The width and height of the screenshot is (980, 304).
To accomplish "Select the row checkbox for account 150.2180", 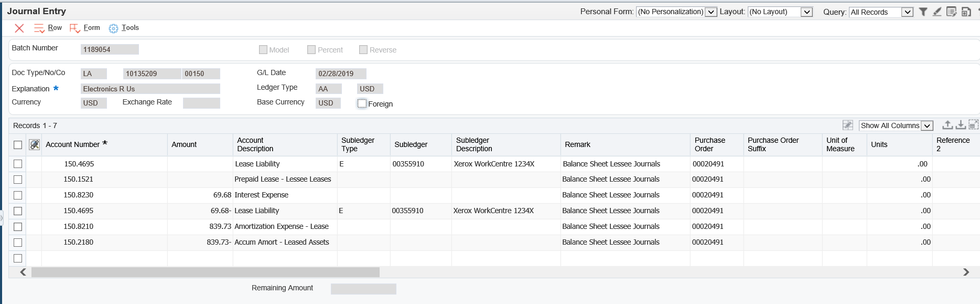I will [x=18, y=243].
